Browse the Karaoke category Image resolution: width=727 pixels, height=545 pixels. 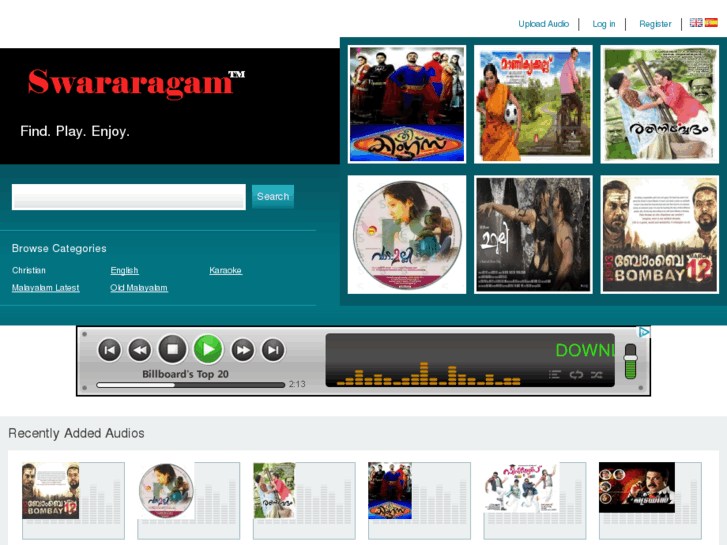[x=225, y=270]
